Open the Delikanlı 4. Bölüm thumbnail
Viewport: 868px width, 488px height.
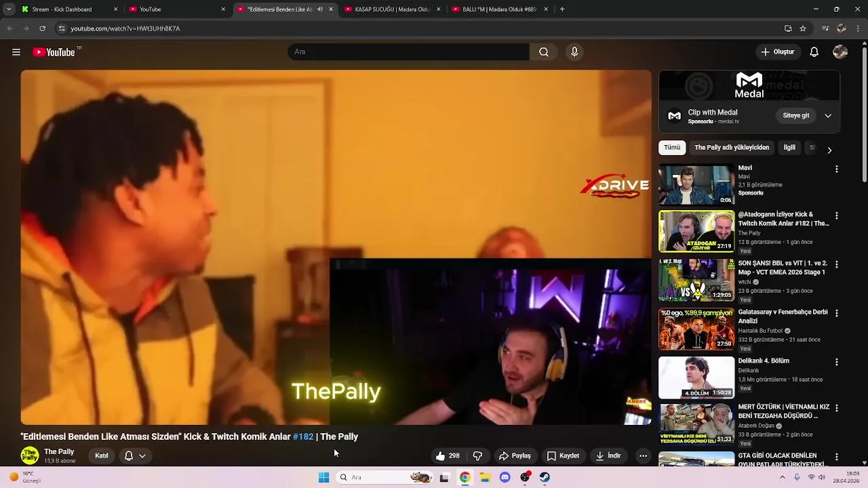(x=696, y=378)
